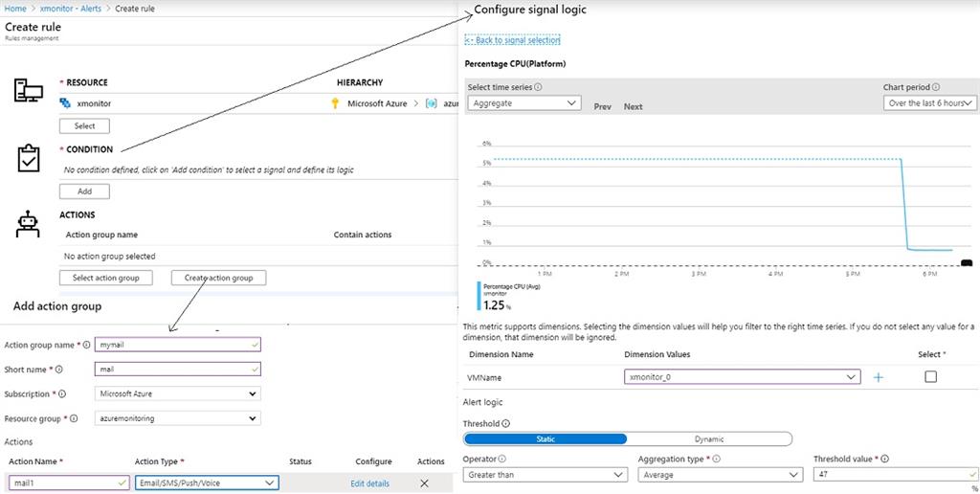Viewport: 980px width, 494px height.
Task: Click the condition clipboard icon
Action: (x=28, y=158)
